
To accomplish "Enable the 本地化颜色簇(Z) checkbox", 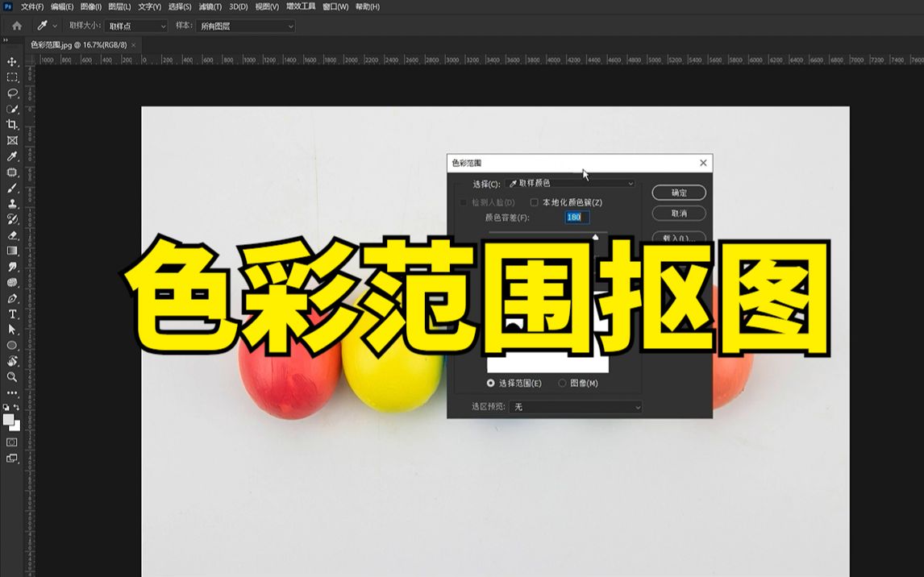I will (x=534, y=202).
